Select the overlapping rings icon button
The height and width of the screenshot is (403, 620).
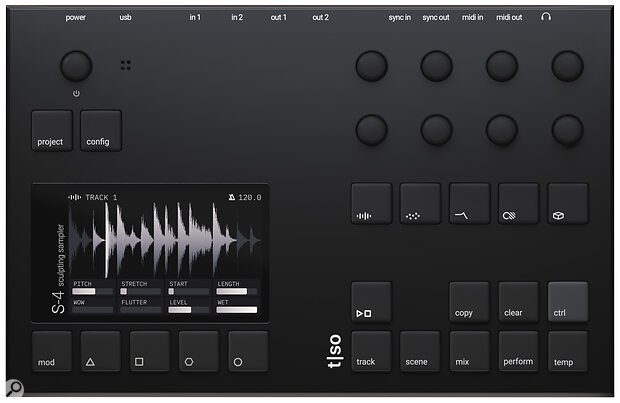[x=518, y=204]
